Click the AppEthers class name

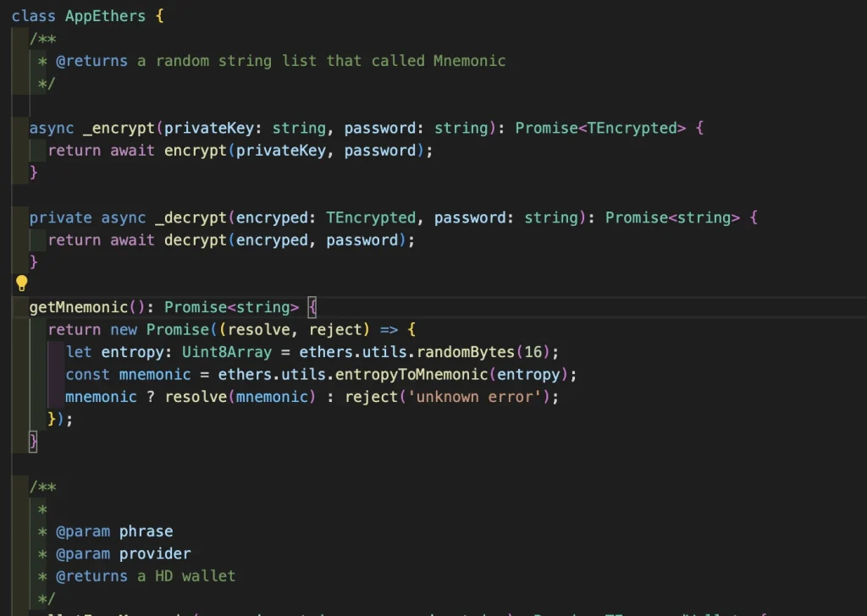point(104,16)
